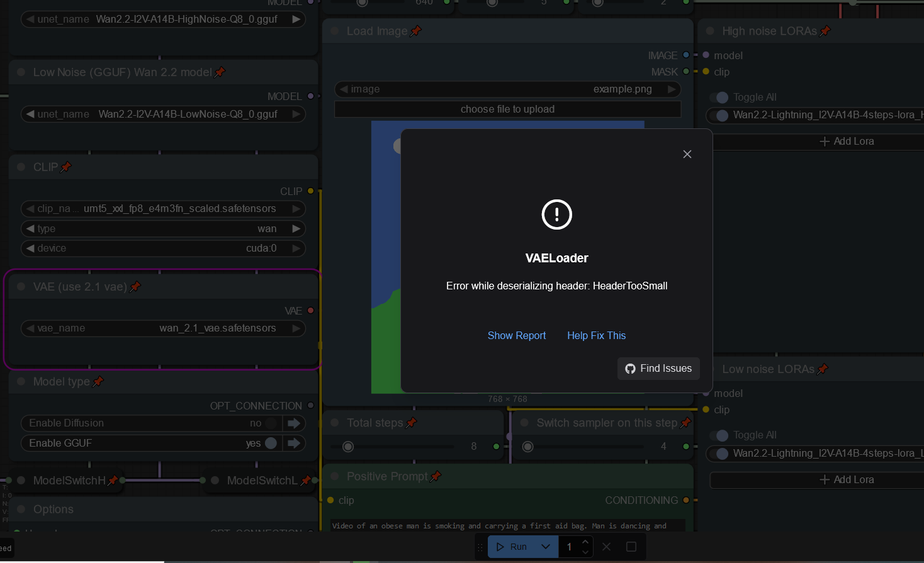This screenshot has height=563, width=924.
Task: Adjust the Total steps slider
Action: 348,447
